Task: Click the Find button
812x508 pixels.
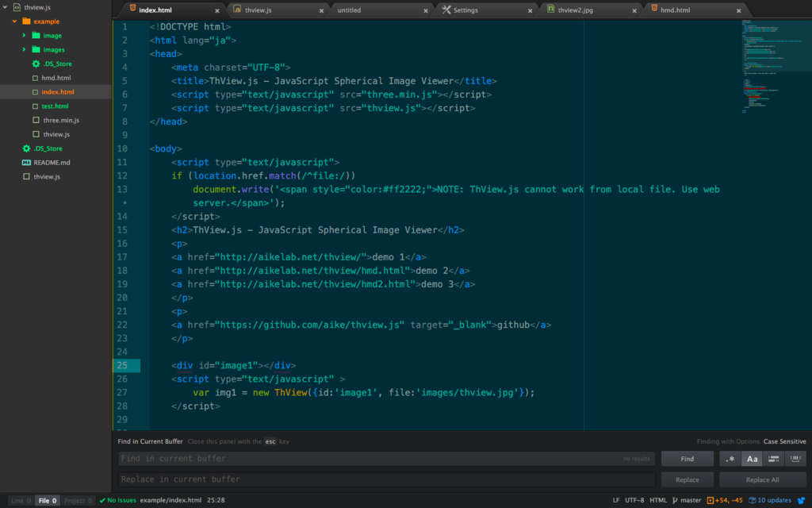Action: point(687,458)
